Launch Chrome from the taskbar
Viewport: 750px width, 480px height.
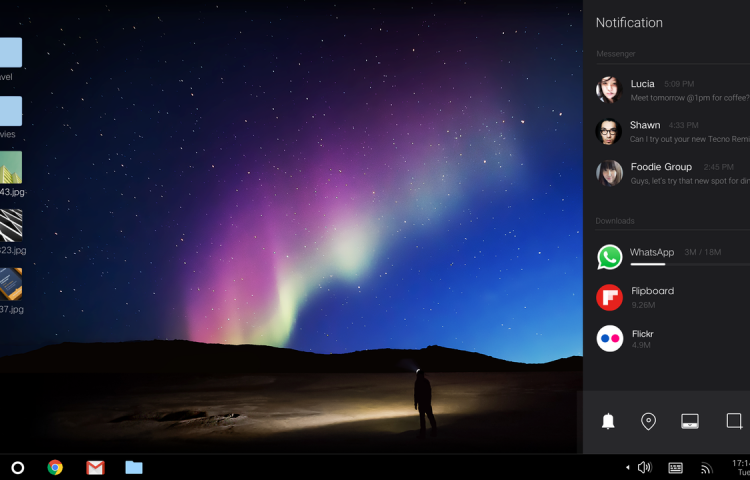pyautogui.click(x=55, y=467)
